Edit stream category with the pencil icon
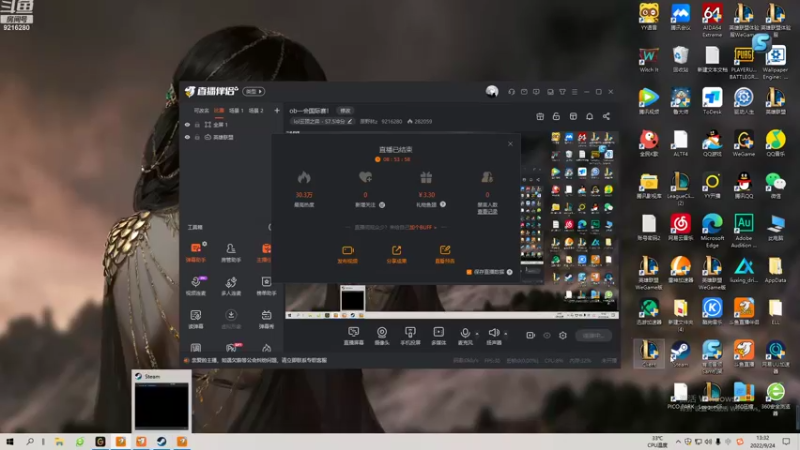Image resolution: width=800 pixels, height=450 pixels. click(350, 121)
